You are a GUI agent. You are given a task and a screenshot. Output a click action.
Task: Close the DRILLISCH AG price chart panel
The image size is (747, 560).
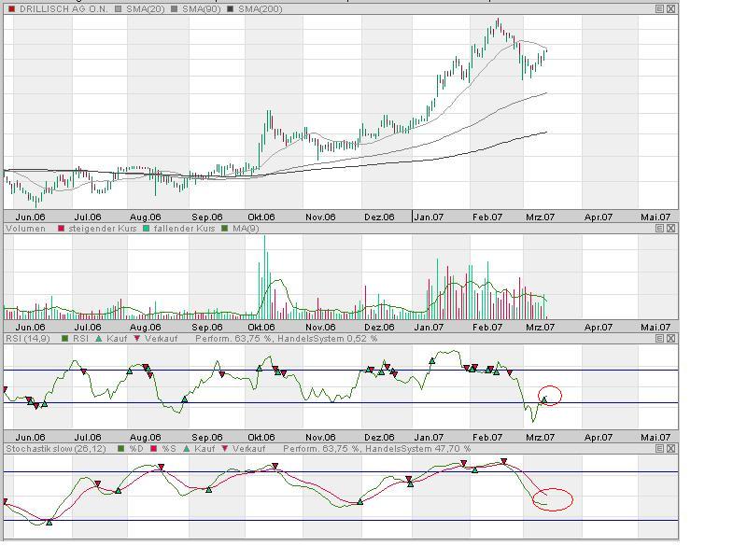tap(670, 9)
